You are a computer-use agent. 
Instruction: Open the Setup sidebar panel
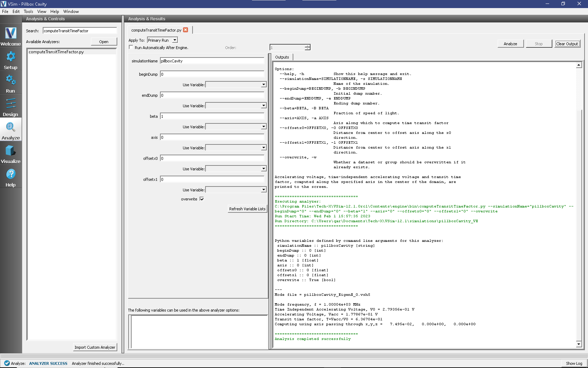pyautogui.click(x=10, y=60)
